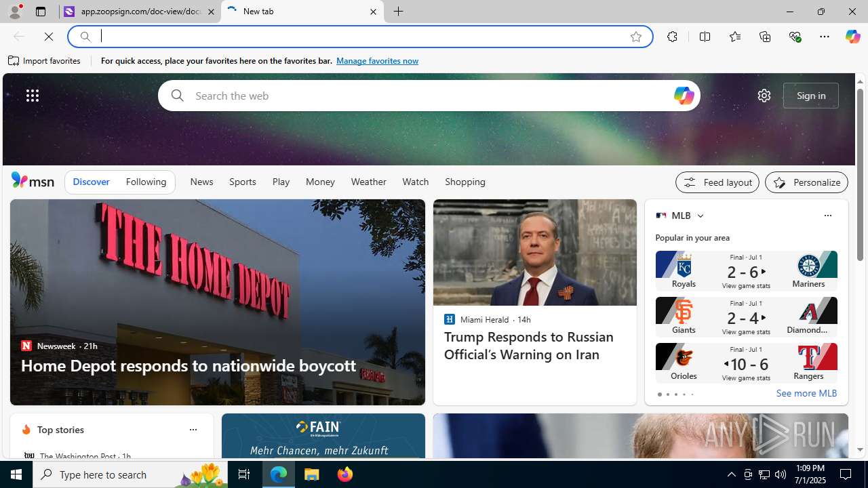Open the MLB card more options
The height and width of the screenshot is (488, 868).
pos(827,216)
